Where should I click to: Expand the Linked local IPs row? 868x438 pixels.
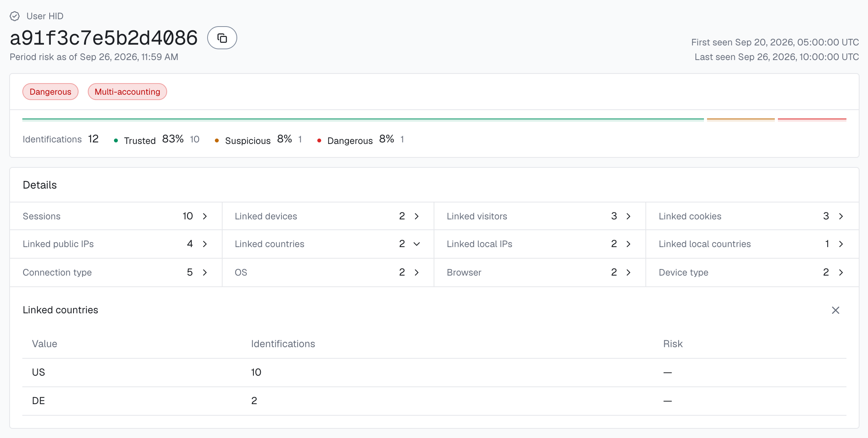(x=540, y=244)
